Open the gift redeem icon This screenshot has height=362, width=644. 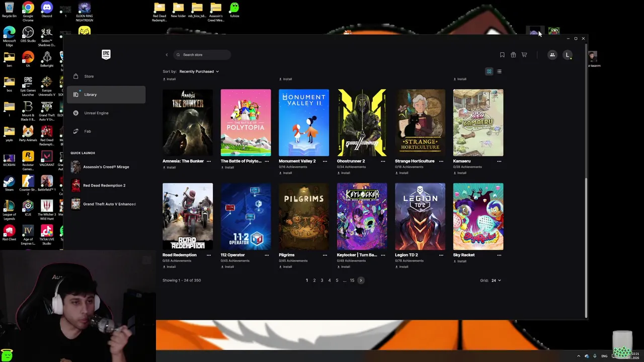click(513, 55)
